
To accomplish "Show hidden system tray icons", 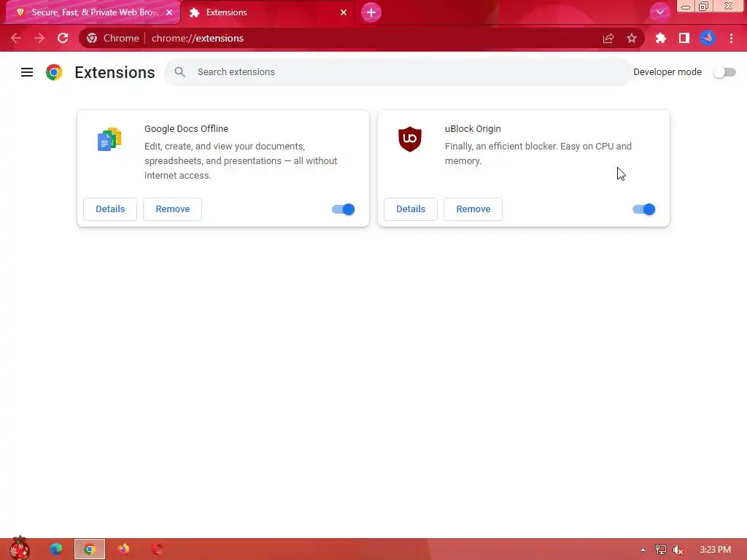I will pos(643,550).
